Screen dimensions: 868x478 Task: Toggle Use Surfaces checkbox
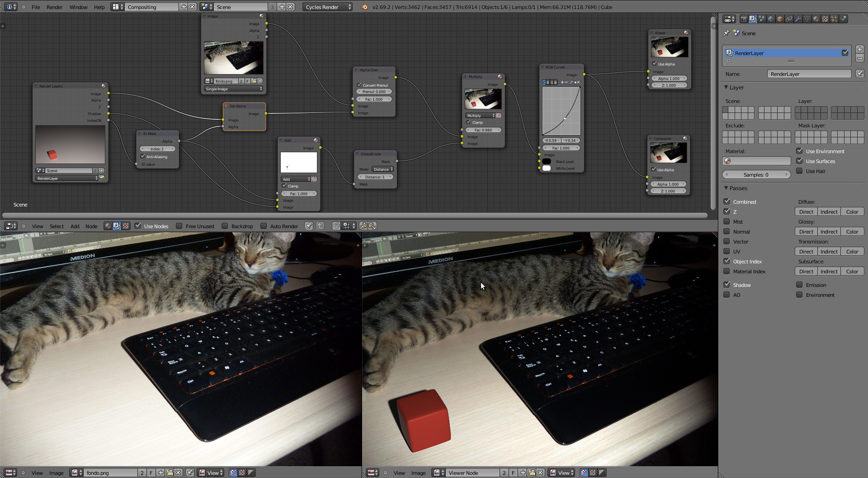[x=799, y=161]
